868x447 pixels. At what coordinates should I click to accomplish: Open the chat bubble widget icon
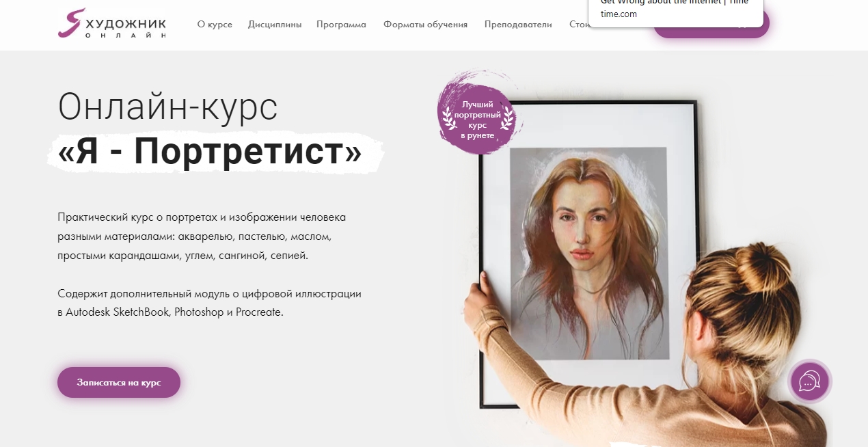coord(809,381)
